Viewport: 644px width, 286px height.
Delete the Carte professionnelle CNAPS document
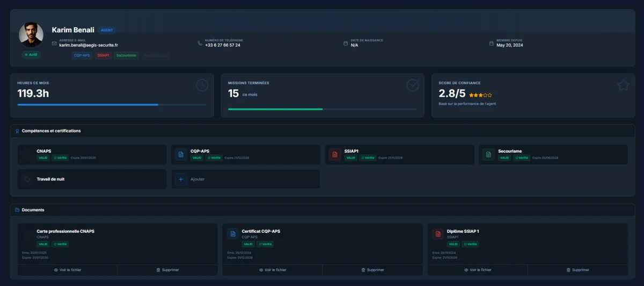pos(167,270)
